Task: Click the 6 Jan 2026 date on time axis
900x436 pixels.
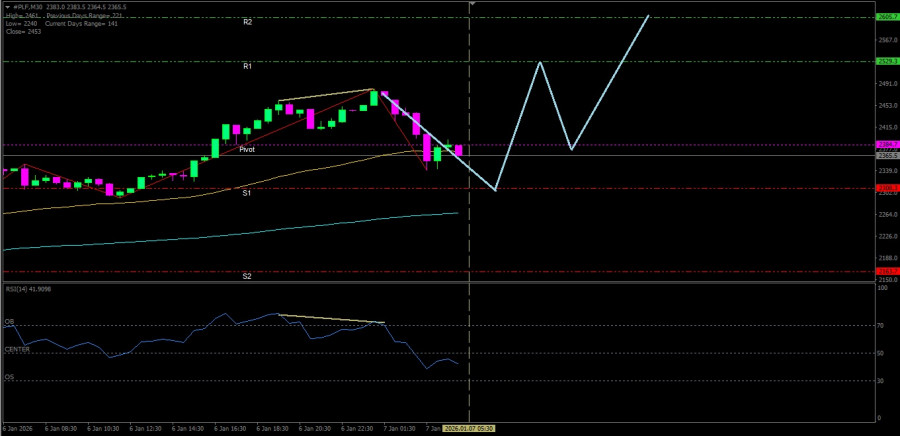Action: (20, 428)
